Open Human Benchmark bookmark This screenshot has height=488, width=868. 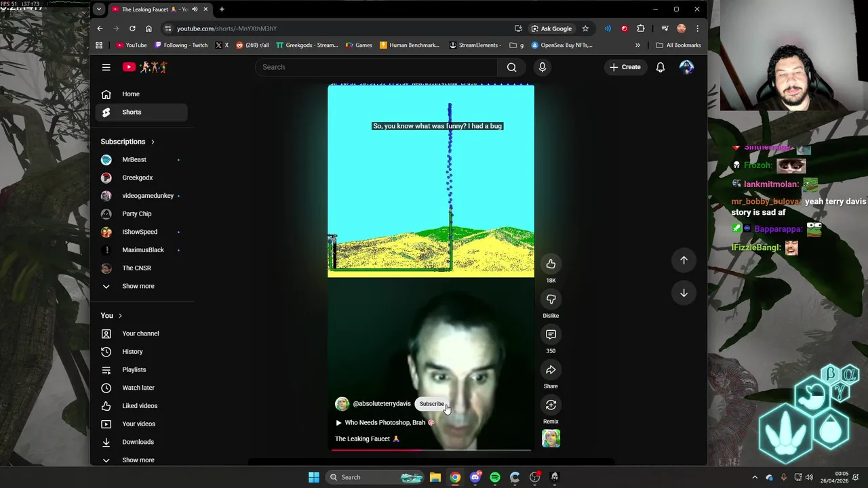[410, 45]
